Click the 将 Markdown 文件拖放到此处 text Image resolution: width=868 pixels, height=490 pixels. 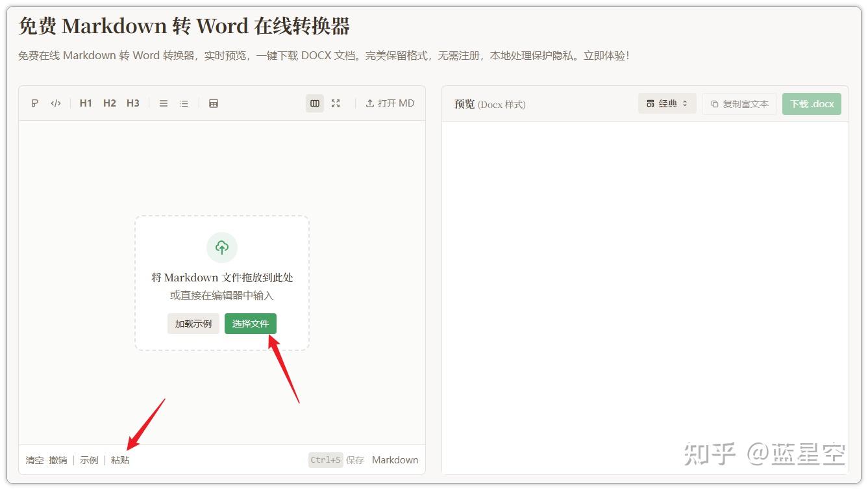pyautogui.click(x=222, y=277)
